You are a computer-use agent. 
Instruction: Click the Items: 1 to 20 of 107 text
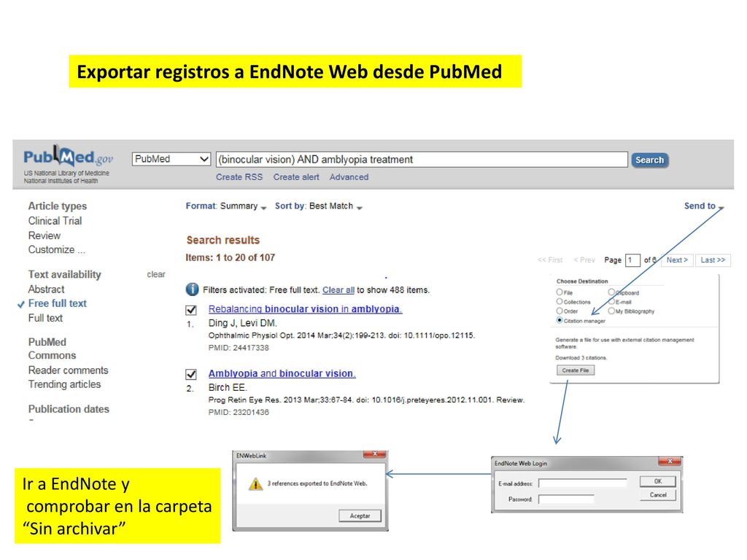pyautogui.click(x=230, y=257)
